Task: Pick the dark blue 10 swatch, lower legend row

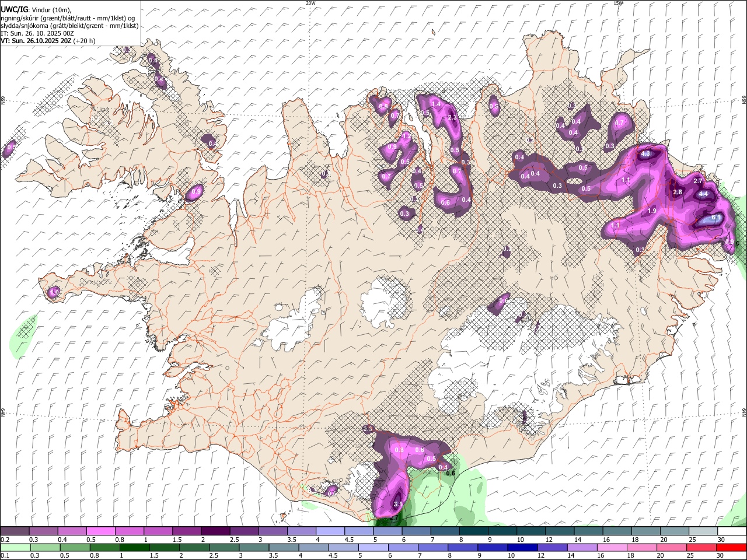Action: click(x=522, y=547)
